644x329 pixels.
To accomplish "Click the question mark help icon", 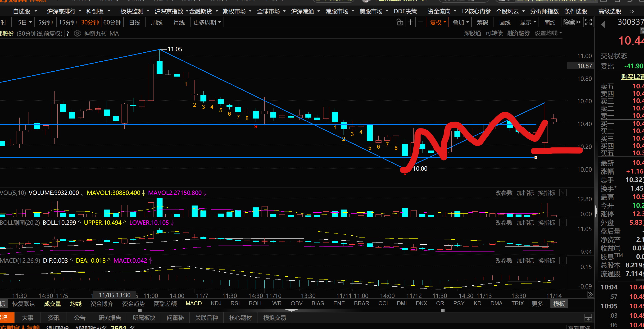I will click(x=68, y=33).
